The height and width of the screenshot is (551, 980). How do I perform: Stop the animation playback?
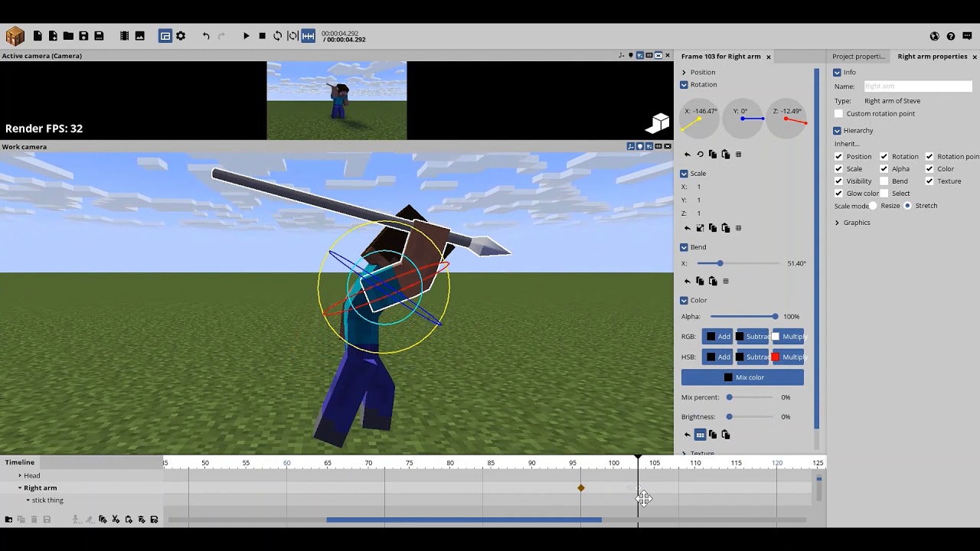coord(262,36)
